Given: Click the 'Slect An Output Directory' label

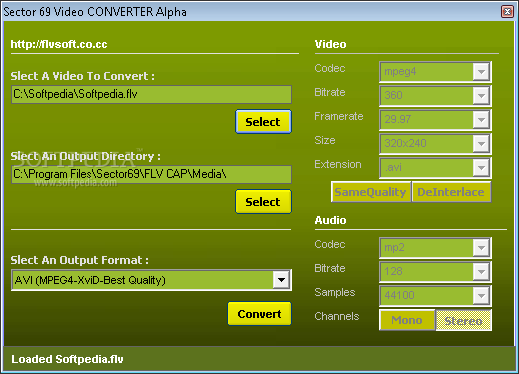Looking at the screenshot, I should pyautogui.click(x=85, y=156).
